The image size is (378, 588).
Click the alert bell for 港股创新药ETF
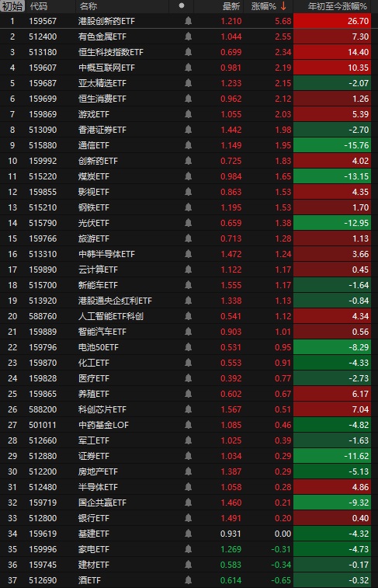tap(188, 21)
